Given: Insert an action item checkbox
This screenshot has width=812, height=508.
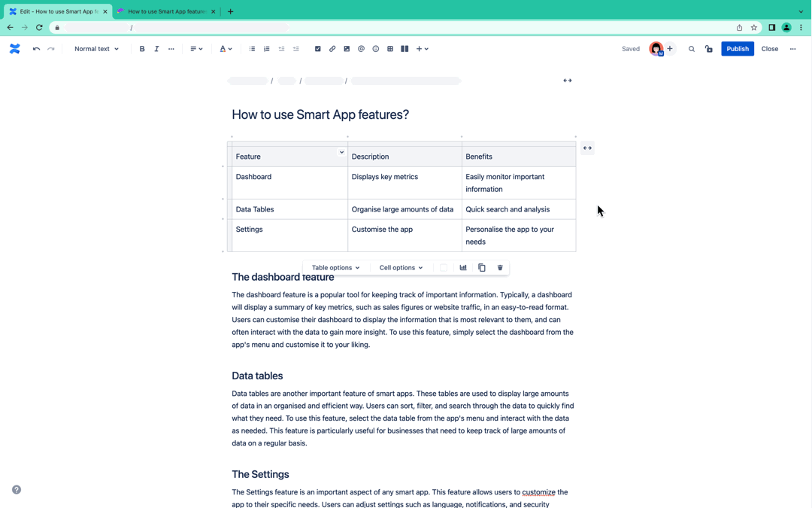Looking at the screenshot, I should 317,49.
